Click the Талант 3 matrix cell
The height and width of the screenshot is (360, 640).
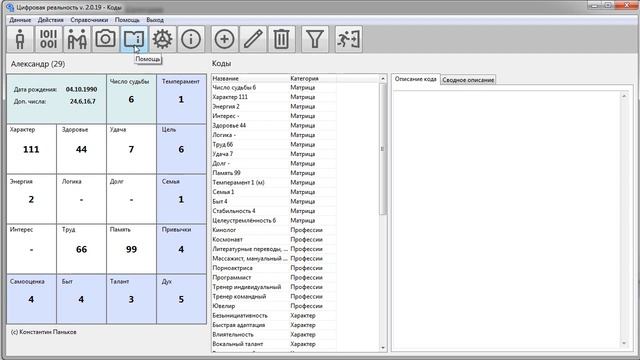pyautogui.click(x=131, y=299)
